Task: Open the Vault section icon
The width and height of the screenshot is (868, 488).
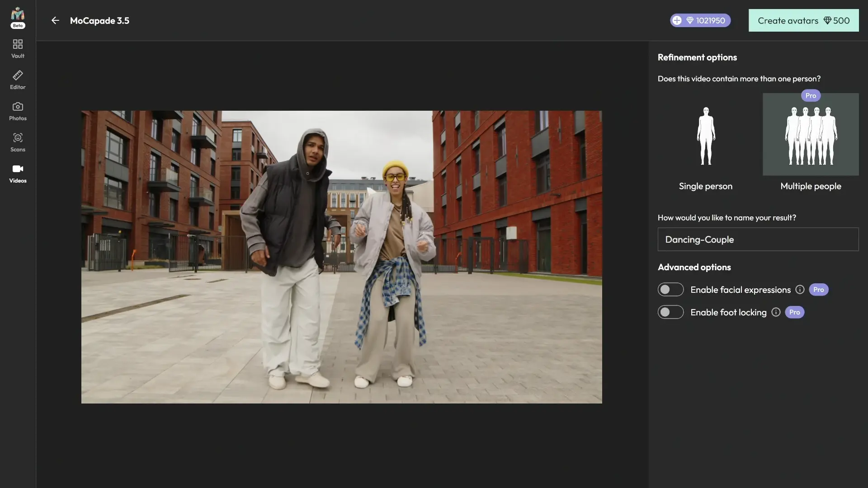Action: pos(18,44)
